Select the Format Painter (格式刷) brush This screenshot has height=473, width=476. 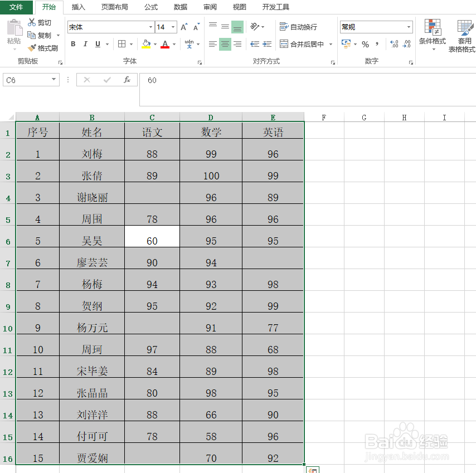point(32,48)
